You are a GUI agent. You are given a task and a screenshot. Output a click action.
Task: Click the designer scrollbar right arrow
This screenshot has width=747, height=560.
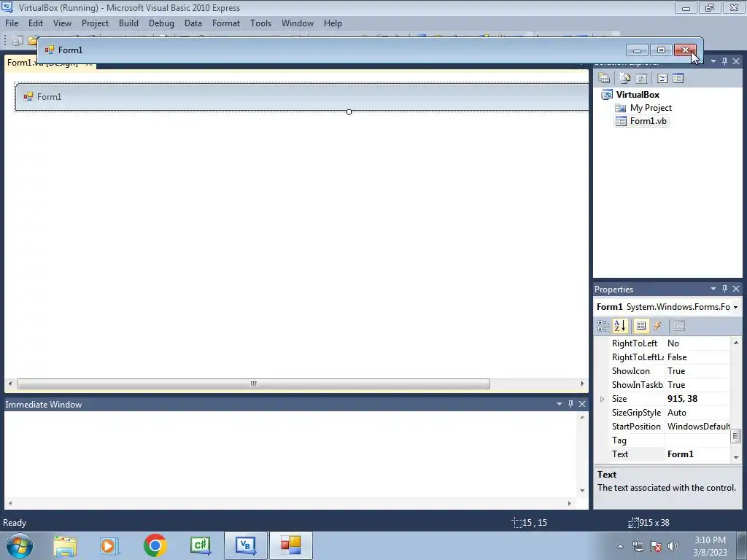pyautogui.click(x=582, y=384)
